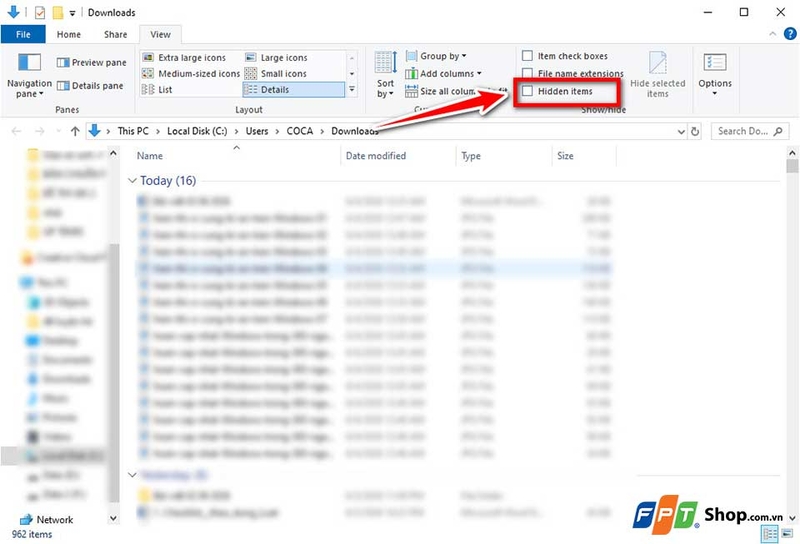Expand the address bar history dropdown
800x544 pixels.
(x=681, y=132)
